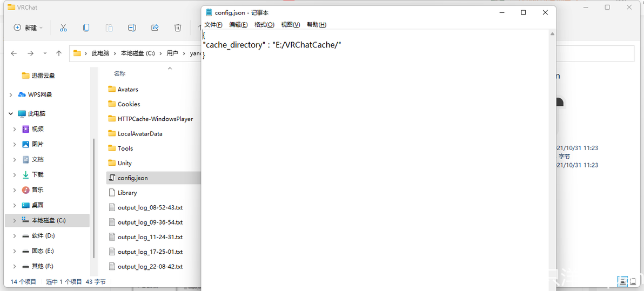This screenshot has width=644, height=291.
Task: Sort by the 名称 column header
Action: (x=119, y=73)
